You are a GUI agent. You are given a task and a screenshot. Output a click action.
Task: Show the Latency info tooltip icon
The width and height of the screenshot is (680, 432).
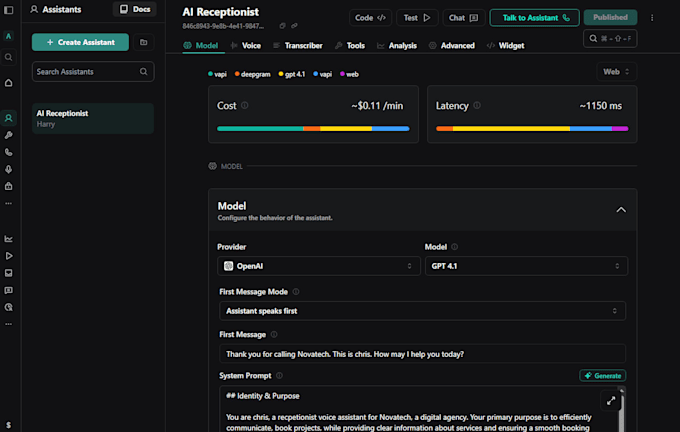(x=477, y=105)
